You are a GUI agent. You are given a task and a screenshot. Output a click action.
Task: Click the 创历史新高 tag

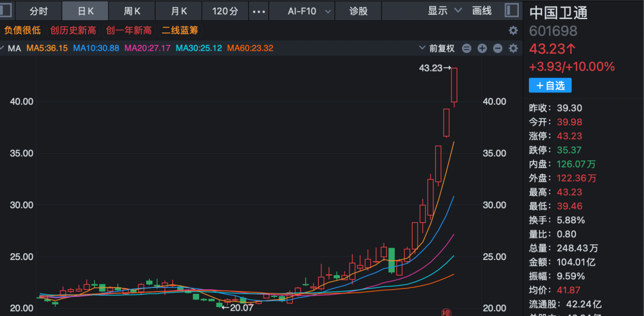click(x=73, y=30)
